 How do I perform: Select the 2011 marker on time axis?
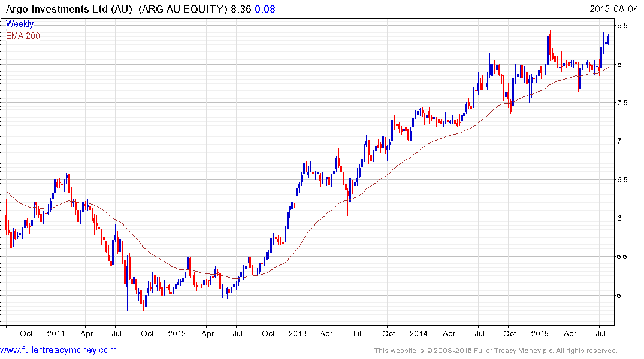pyautogui.click(x=55, y=333)
